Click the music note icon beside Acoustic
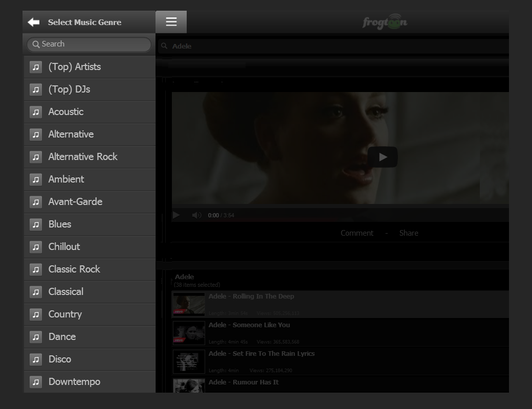The height and width of the screenshot is (409, 532). (x=36, y=112)
